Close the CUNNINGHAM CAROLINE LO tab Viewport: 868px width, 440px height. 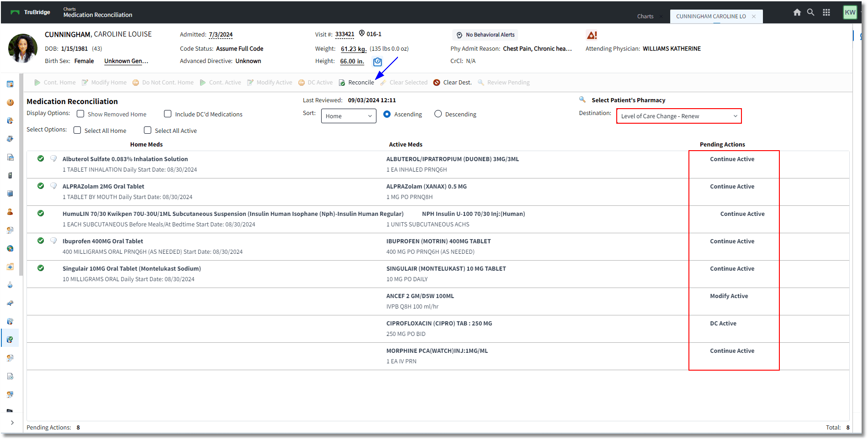click(x=754, y=16)
